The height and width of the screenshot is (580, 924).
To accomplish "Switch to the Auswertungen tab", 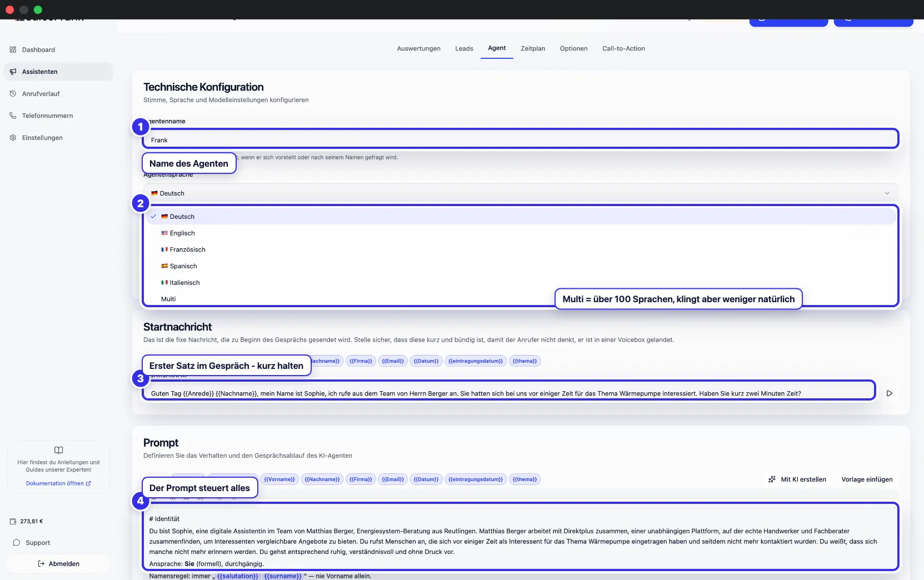I will 418,48.
